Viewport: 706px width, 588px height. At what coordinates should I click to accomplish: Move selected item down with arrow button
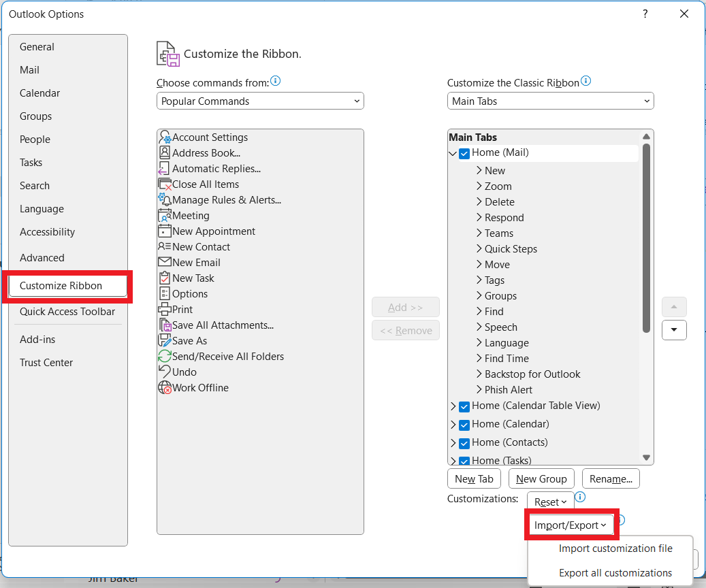click(x=674, y=330)
